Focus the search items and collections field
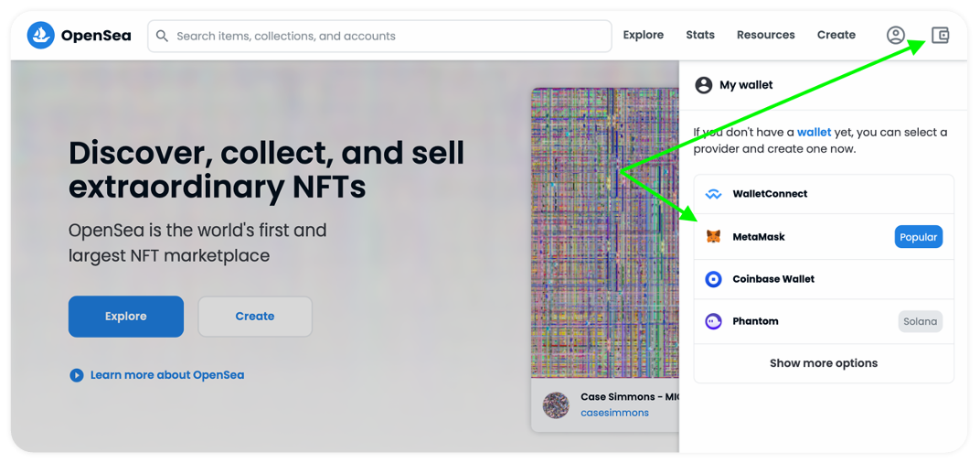 coord(384,37)
